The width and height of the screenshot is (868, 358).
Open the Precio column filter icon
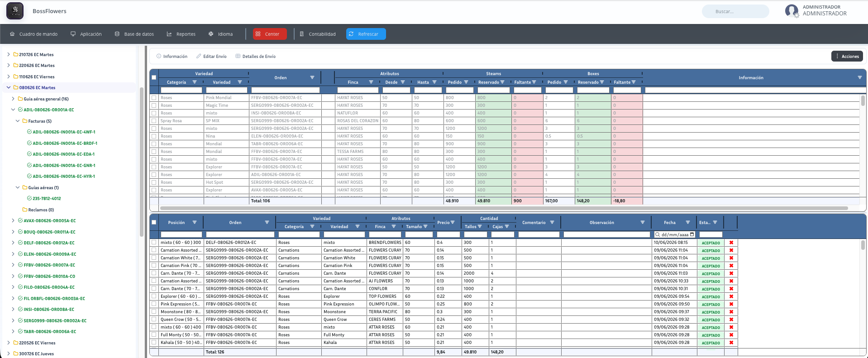(x=453, y=222)
